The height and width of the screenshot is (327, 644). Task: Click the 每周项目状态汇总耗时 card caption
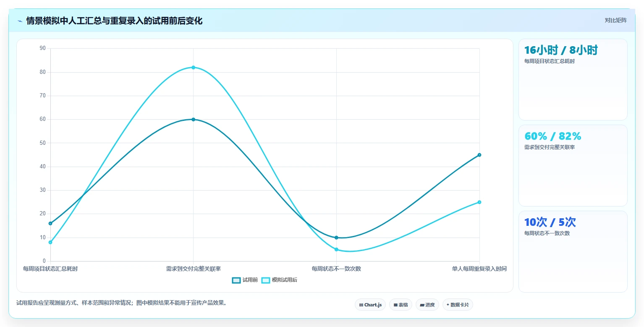pos(550,61)
